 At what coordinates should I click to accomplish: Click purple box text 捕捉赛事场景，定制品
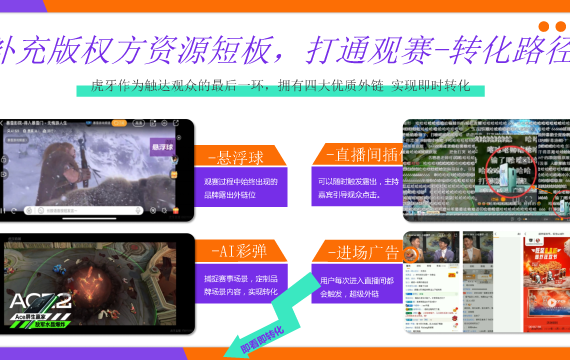[241, 279]
